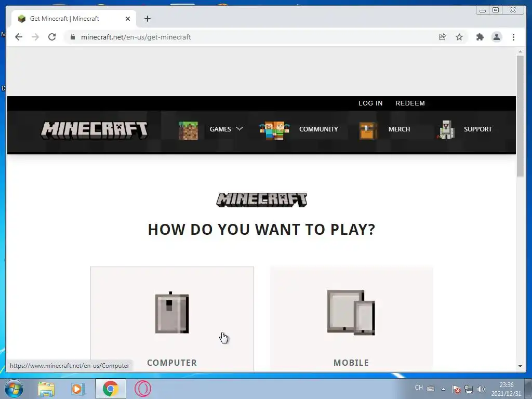Screen dimensions: 532x399
Task: Open the Action Center flag icon
Action: (x=456, y=389)
